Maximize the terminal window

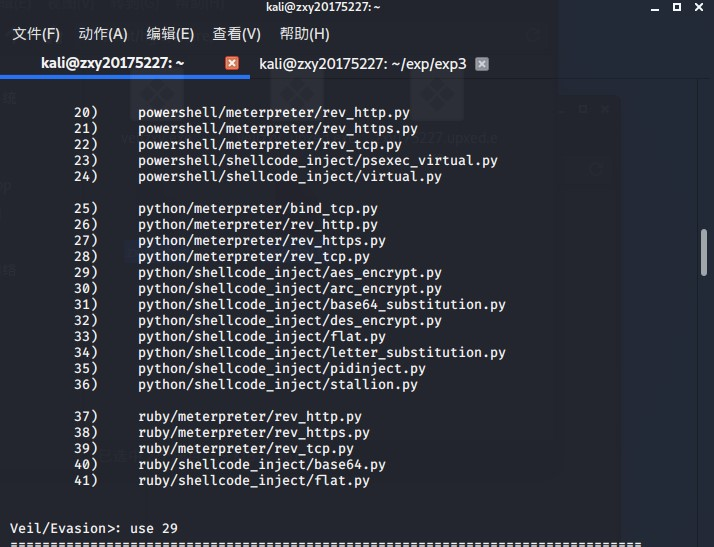(677, 7)
